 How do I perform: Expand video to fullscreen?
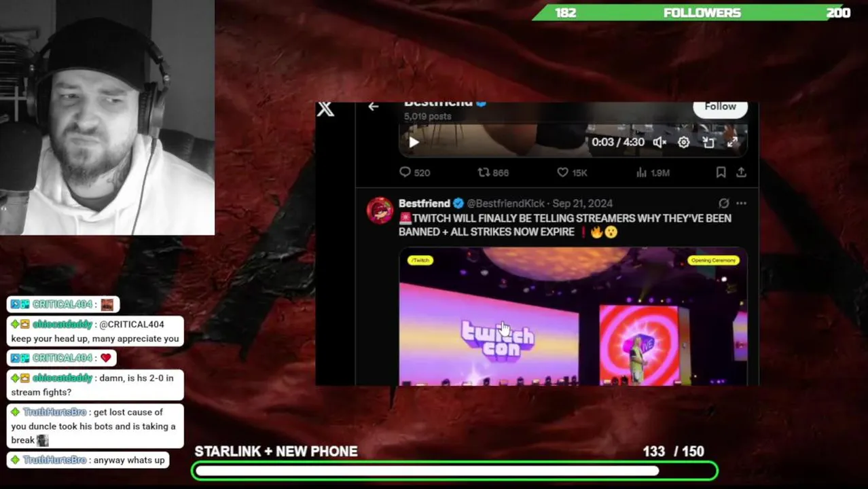click(732, 142)
